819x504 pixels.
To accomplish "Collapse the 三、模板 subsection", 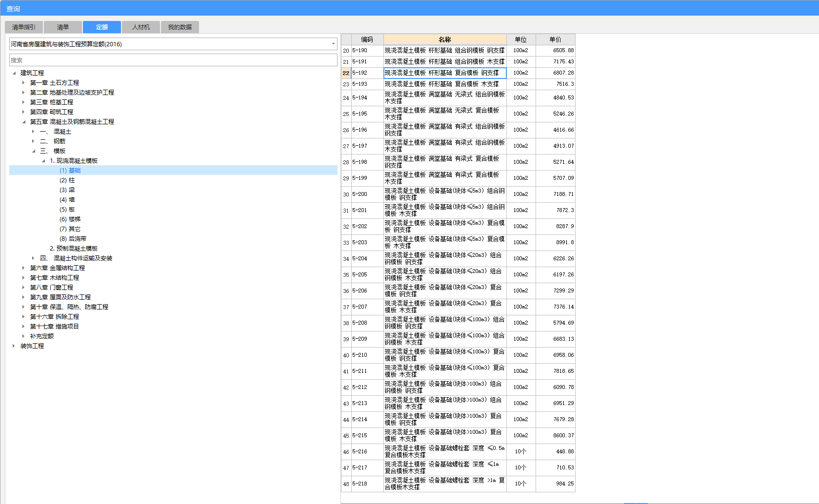I will click(x=33, y=151).
